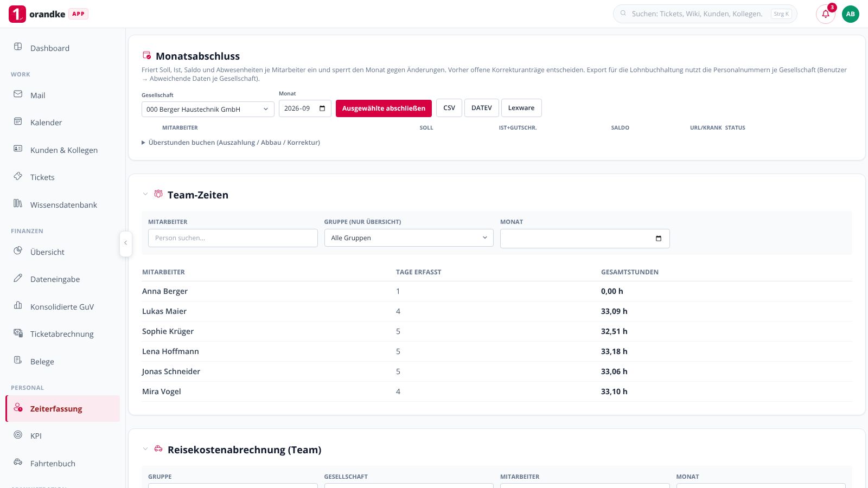Image resolution: width=868 pixels, height=488 pixels.
Task: Open the Gesellschaft dropdown Berger Haustechnik
Action: [x=208, y=109]
